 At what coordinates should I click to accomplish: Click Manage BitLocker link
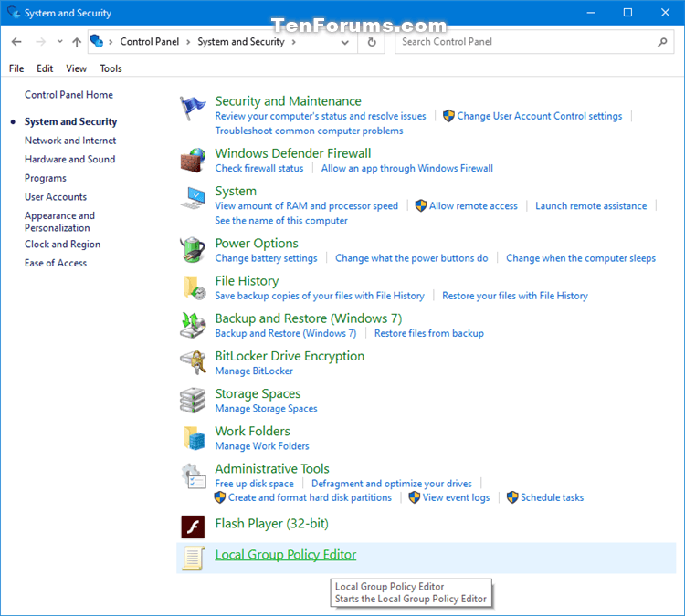click(x=254, y=371)
